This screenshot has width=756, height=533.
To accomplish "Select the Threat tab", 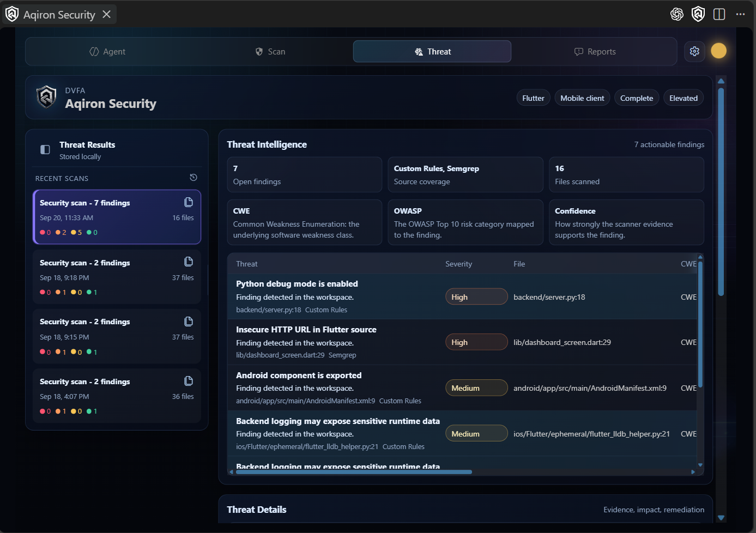I will 432,51.
